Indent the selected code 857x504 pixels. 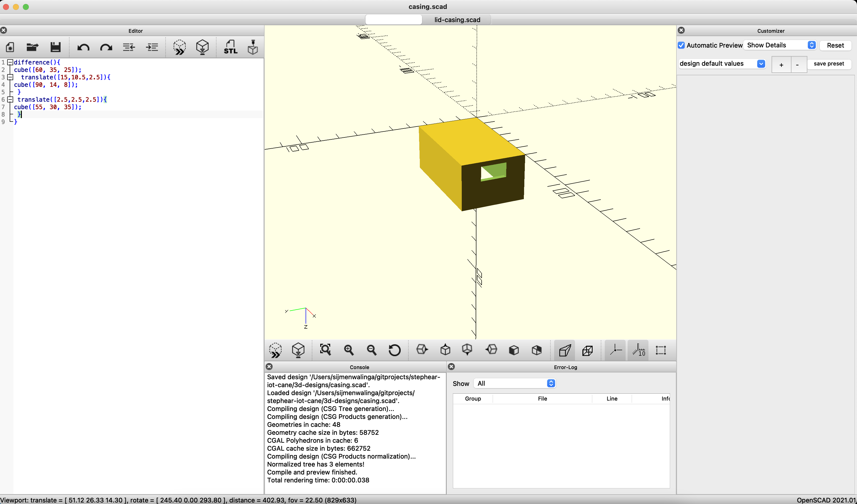(152, 47)
